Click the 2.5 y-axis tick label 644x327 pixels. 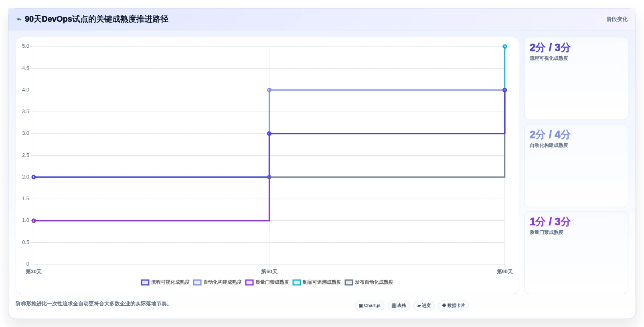[x=26, y=155]
